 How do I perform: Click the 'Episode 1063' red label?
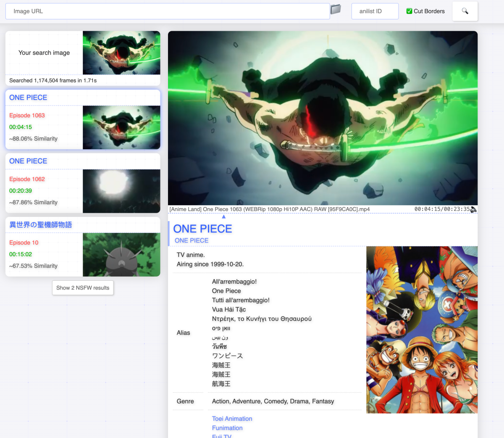click(x=27, y=116)
